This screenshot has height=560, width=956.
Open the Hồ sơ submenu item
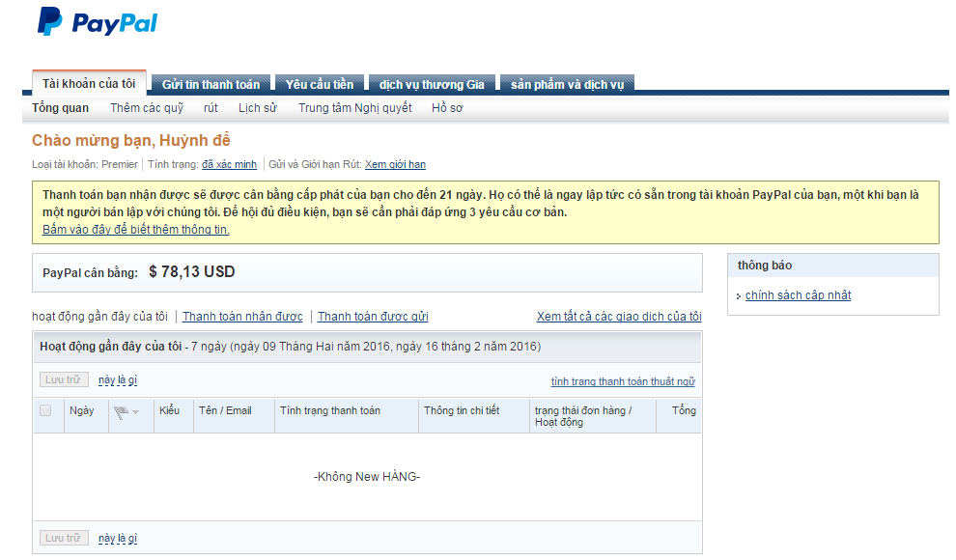click(x=447, y=108)
